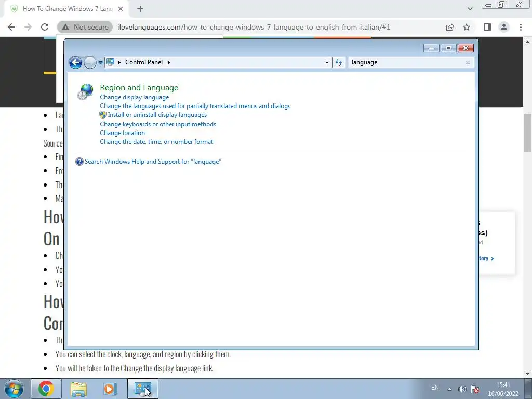This screenshot has height=399, width=532.
Task: Click Chrome page scrollbar thumb
Action: click(x=528, y=132)
